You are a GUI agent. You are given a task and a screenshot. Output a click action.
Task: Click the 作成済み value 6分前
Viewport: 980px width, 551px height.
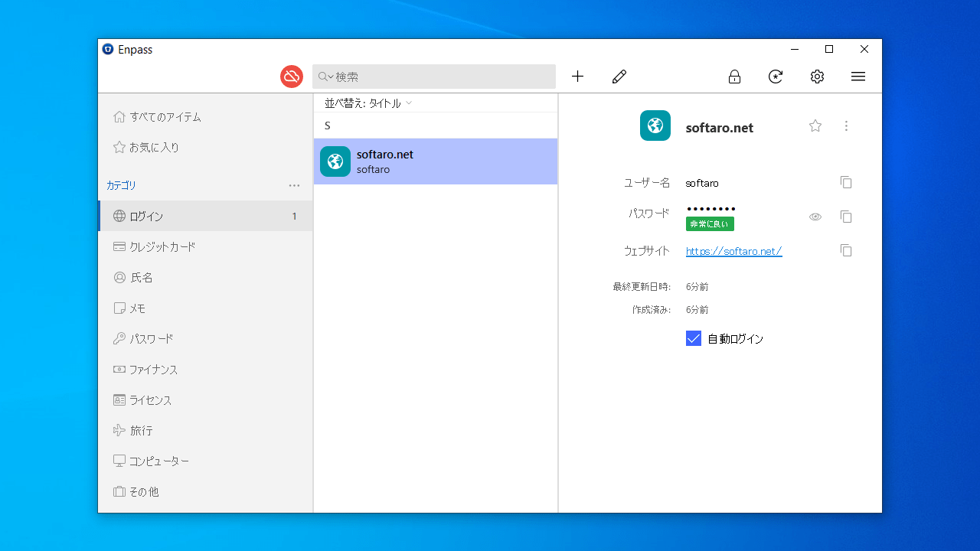[697, 310]
